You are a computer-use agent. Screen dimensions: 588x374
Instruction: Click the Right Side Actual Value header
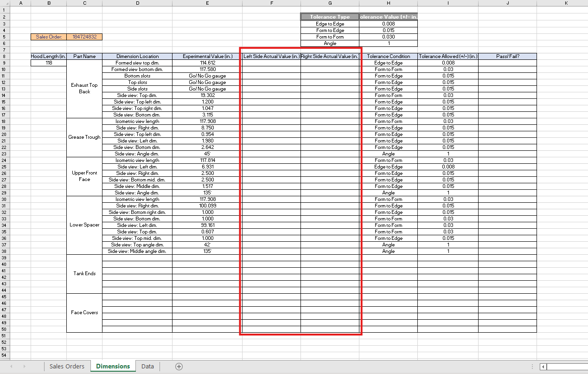click(330, 56)
